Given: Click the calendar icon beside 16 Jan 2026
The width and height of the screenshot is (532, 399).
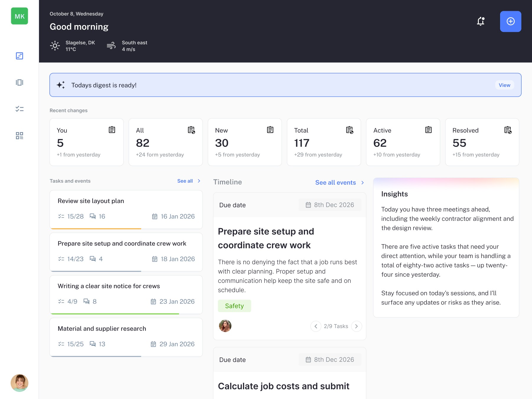Looking at the screenshot, I should [154, 216].
